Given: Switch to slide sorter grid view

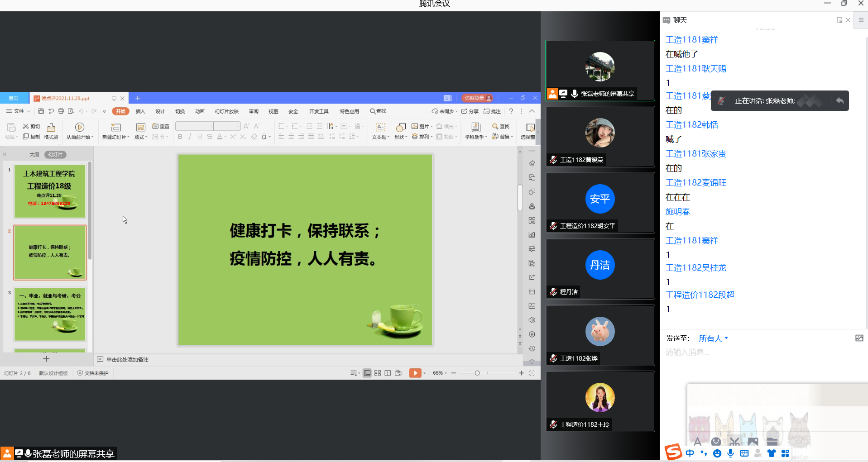Looking at the screenshot, I should click(x=378, y=373).
